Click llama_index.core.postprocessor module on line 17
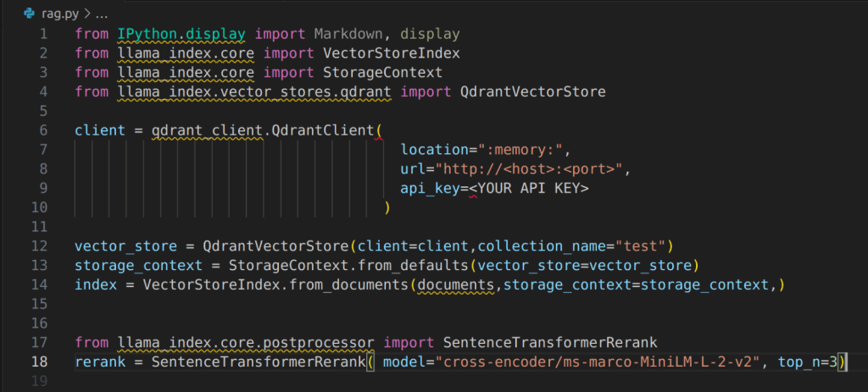Viewport: 868px width, 392px height. [247, 343]
